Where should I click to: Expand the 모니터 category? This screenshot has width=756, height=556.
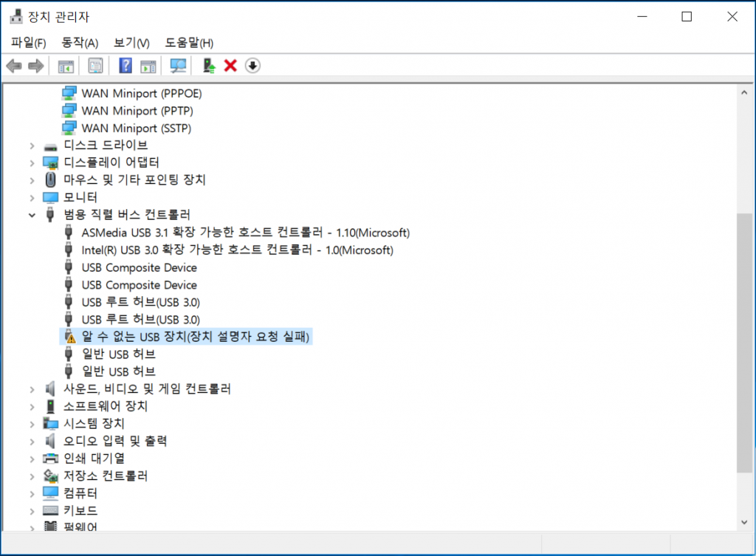(32, 198)
